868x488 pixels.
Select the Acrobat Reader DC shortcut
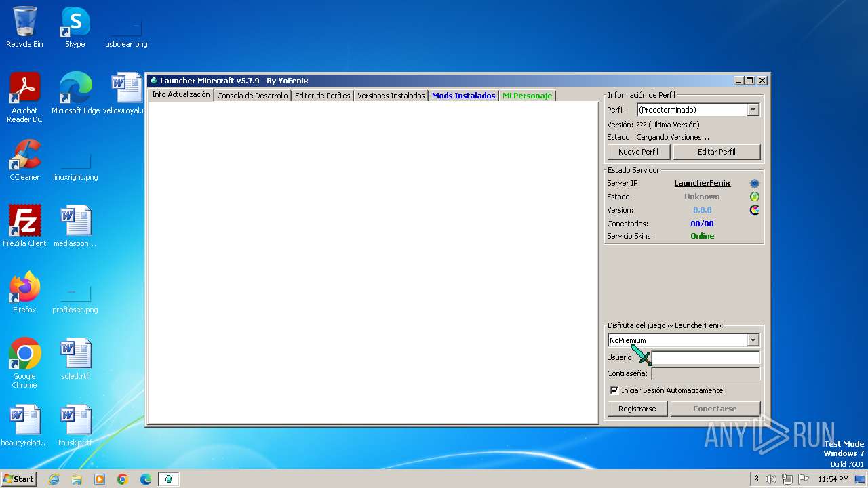[x=24, y=98]
